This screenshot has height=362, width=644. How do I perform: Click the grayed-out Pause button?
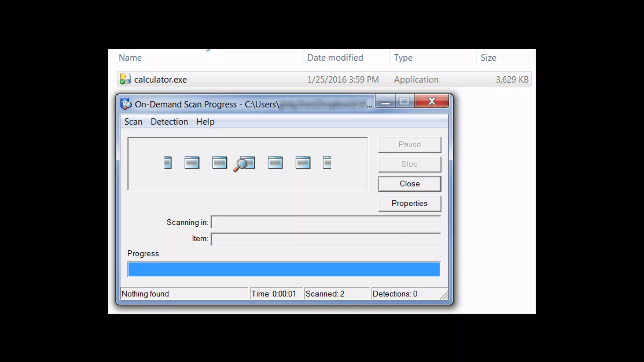point(409,145)
